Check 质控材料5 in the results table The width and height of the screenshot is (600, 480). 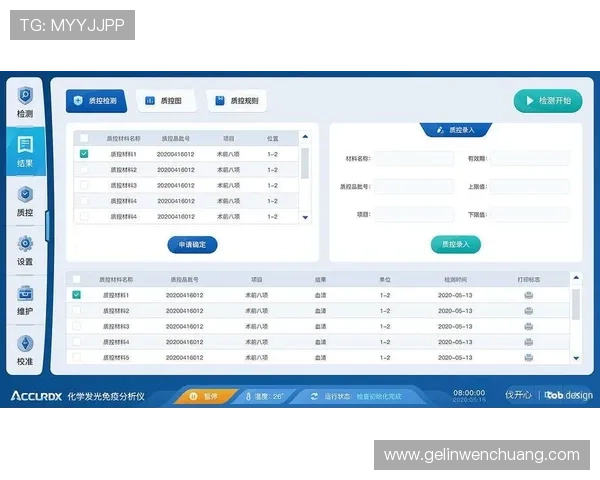(x=77, y=358)
